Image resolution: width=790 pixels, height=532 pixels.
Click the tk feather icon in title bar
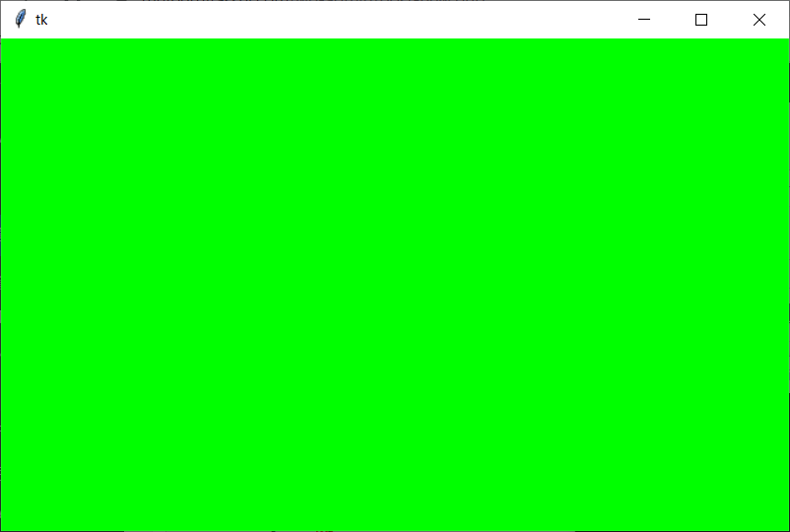coord(20,19)
